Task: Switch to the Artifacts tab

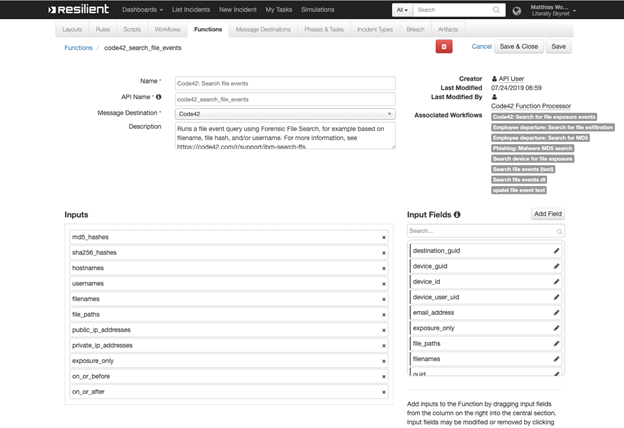Action: click(x=448, y=29)
